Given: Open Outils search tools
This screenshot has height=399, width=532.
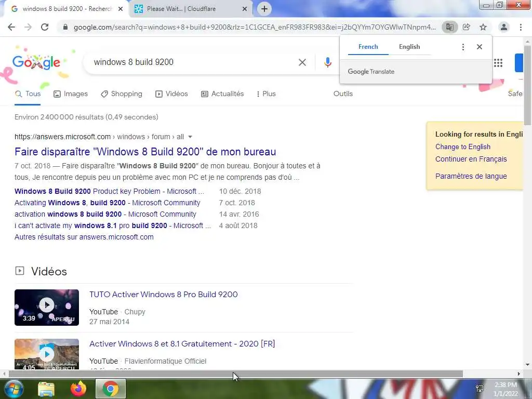Looking at the screenshot, I should pos(343,94).
